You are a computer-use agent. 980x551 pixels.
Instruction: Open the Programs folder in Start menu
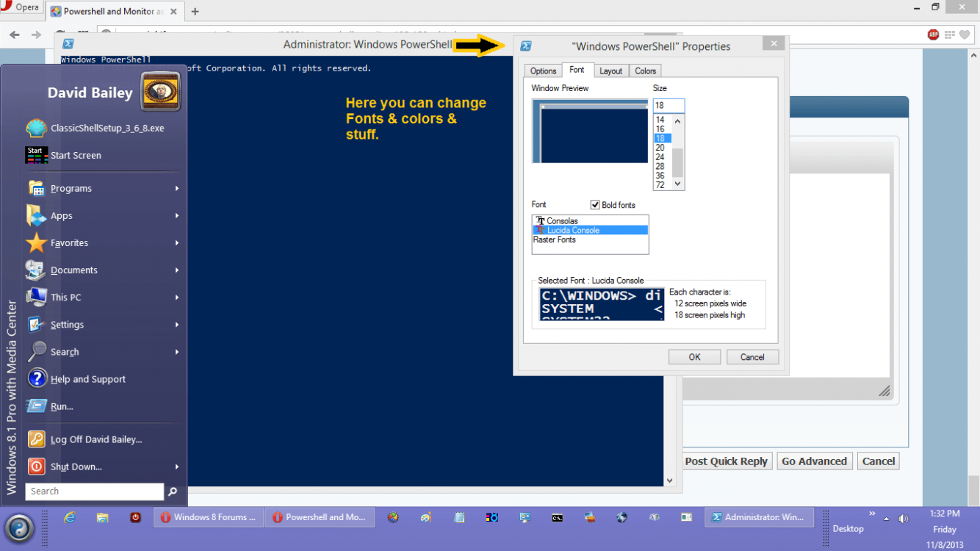pos(103,188)
